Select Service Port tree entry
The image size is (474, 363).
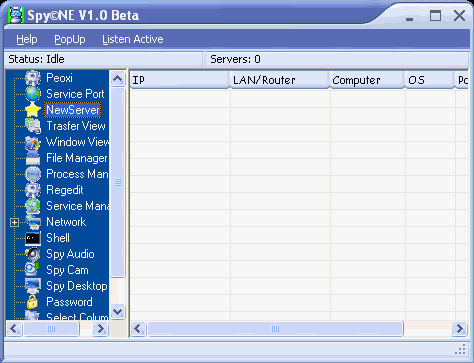[x=75, y=94]
